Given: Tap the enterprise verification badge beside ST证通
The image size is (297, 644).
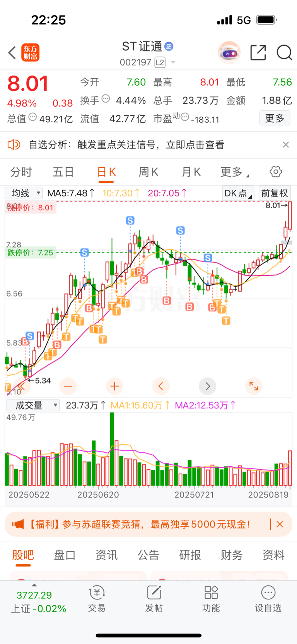Looking at the screenshot, I should pos(169,46).
